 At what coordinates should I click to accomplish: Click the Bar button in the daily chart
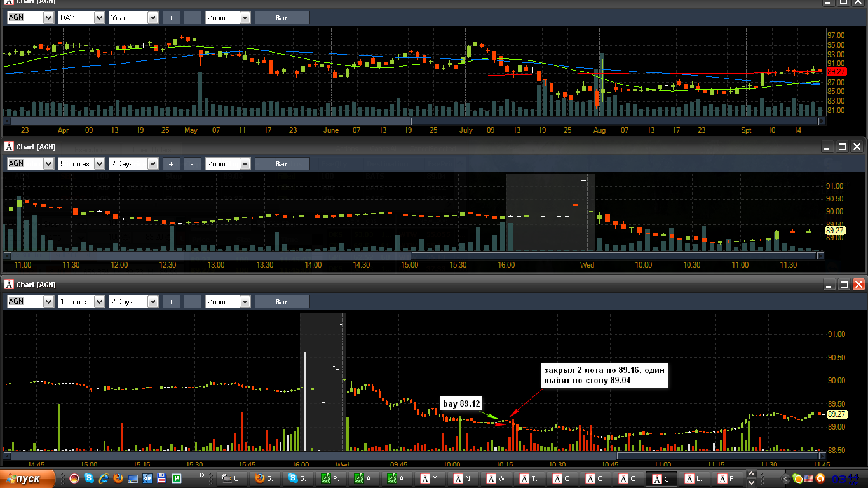point(282,18)
